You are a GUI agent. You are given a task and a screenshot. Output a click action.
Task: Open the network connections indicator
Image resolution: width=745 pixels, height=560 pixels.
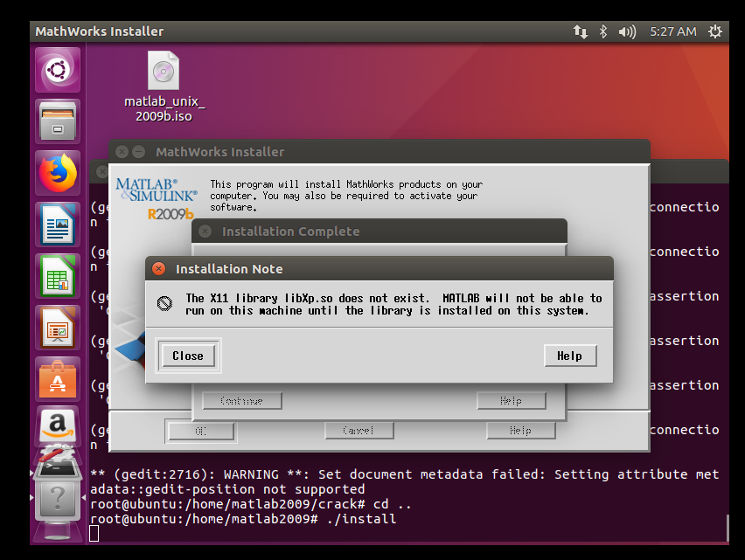point(580,31)
